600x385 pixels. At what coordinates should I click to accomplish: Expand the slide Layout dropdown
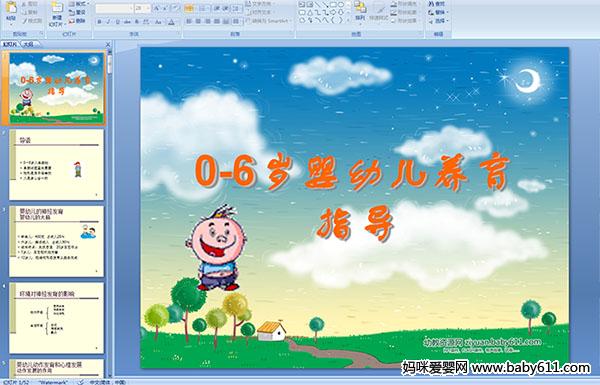click(79, 4)
